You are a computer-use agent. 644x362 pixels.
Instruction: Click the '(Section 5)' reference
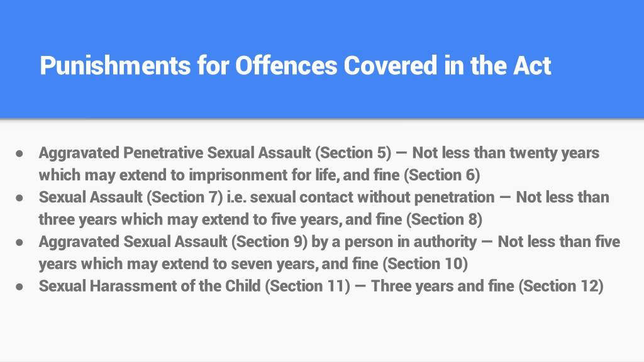pyautogui.click(x=353, y=153)
